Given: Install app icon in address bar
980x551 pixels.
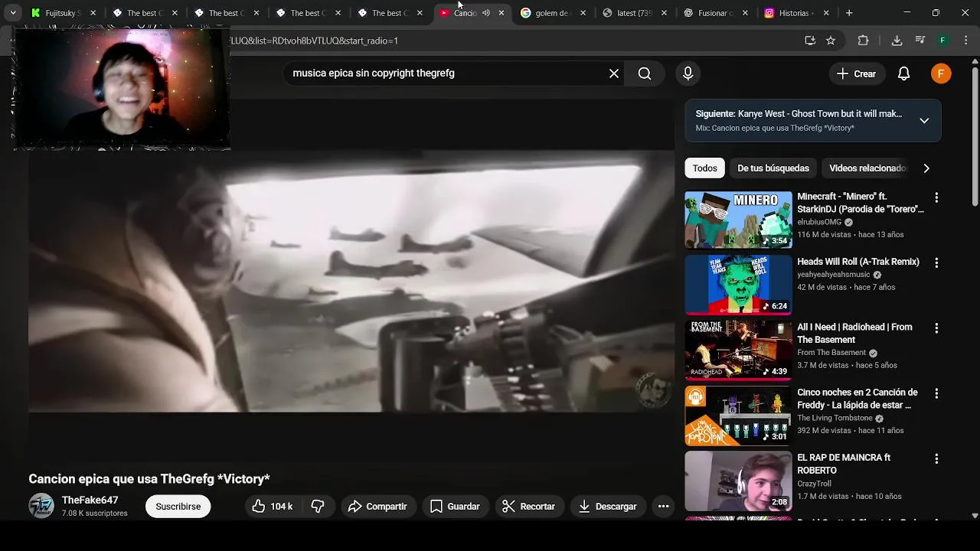Looking at the screenshot, I should click(810, 41).
